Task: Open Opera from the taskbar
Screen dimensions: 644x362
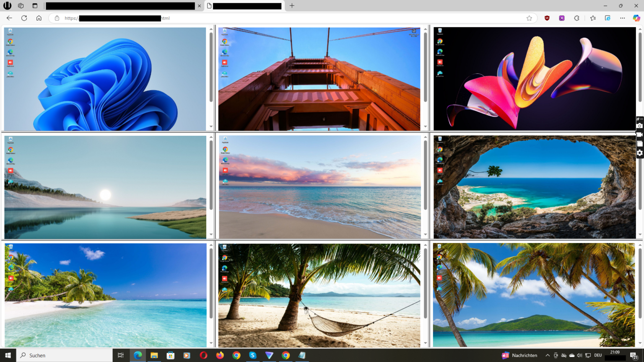Action: click(203, 355)
